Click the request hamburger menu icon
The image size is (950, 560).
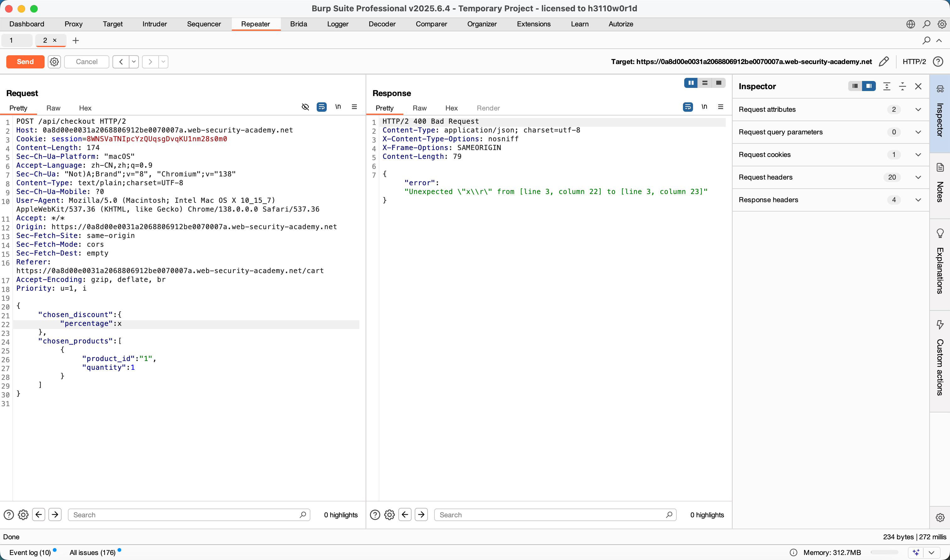[354, 107]
